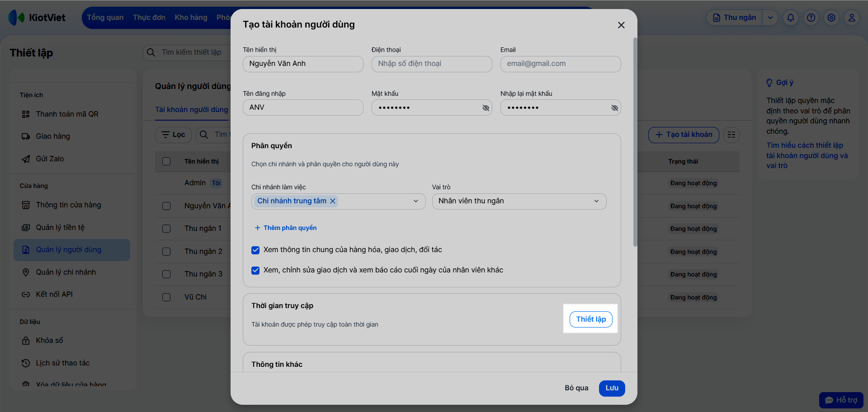Tick the checkbox for Thu ngân 1
The width and height of the screenshot is (868, 412).
click(166, 229)
